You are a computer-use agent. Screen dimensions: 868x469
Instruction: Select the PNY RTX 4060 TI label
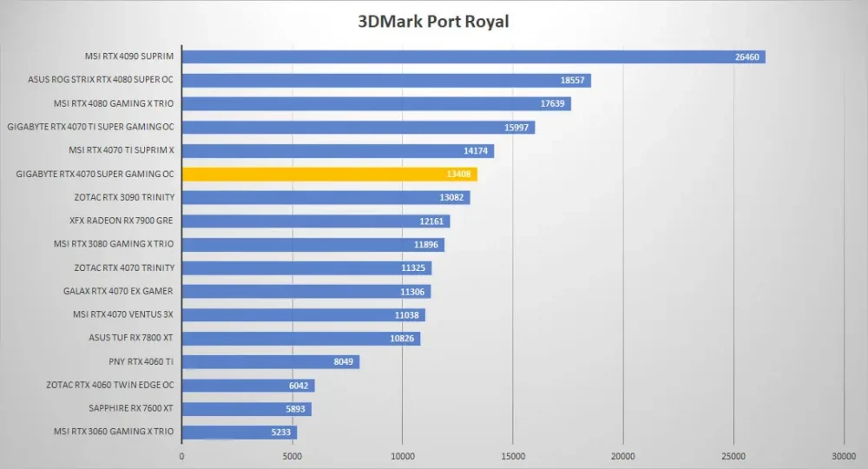(141, 361)
